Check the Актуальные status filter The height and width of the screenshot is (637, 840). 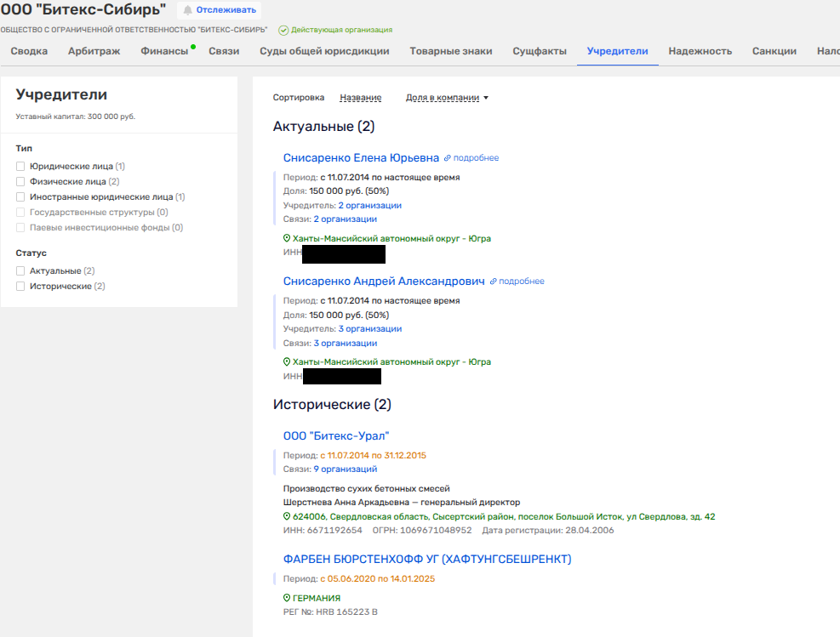point(20,271)
